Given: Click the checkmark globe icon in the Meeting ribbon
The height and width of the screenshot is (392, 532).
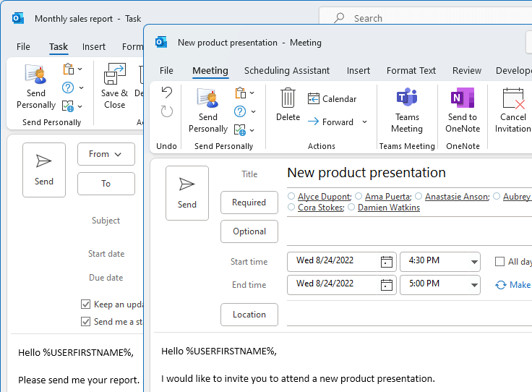Looking at the screenshot, I should click(240, 129).
